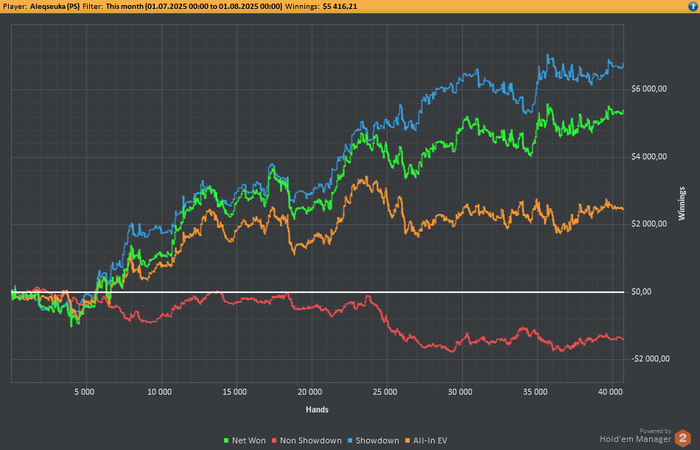Viewport: 700px width, 450px height.
Task: Click the 40 000 hands axis label
Action: click(610, 392)
